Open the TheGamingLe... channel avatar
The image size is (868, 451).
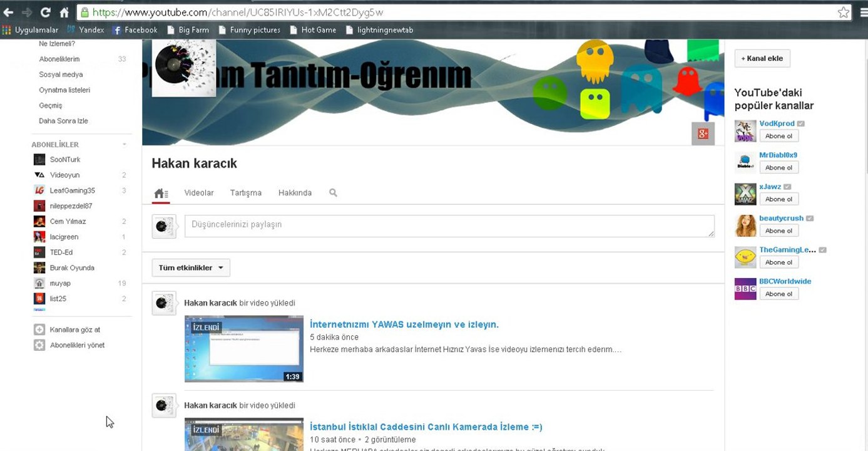745,257
